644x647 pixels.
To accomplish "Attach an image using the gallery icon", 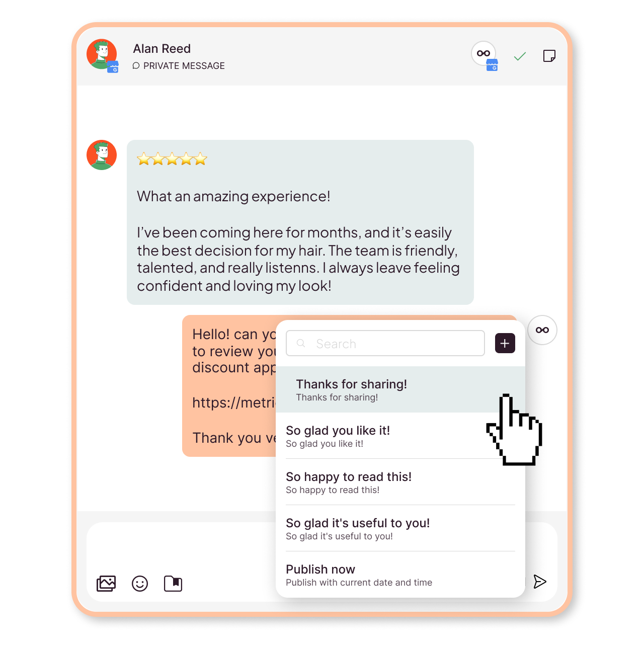I will [x=106, y=584].
